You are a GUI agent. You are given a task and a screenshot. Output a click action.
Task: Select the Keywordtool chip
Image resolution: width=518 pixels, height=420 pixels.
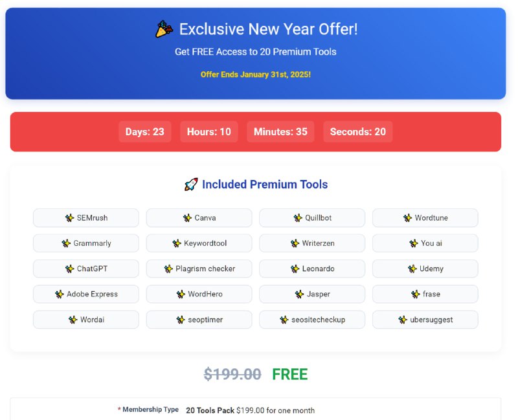(x=199, y=243)
